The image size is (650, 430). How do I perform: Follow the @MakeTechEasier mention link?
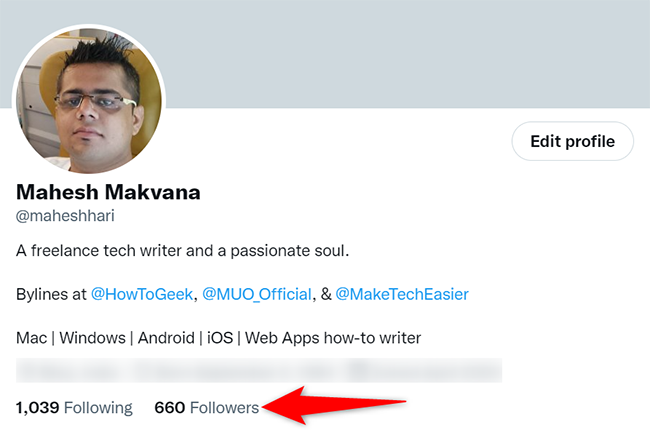point(401,294)
